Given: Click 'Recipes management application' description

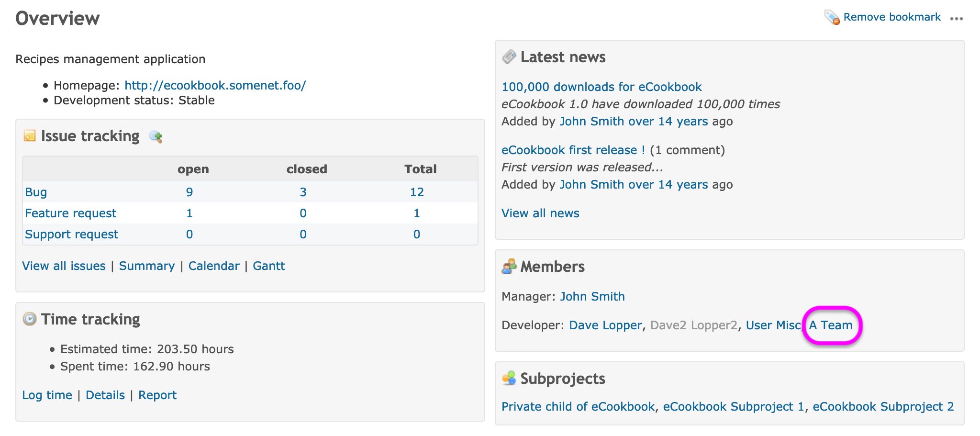Looking at the screenshot, I should pyautogui.click(x=111, y=59).
